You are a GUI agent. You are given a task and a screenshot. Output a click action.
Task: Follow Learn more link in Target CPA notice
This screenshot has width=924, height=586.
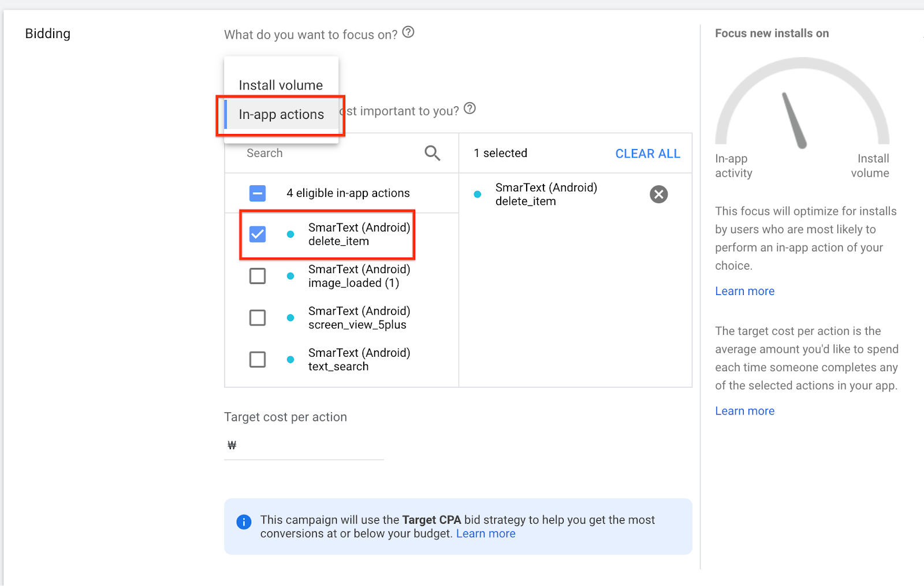click(x=486, y=534)
